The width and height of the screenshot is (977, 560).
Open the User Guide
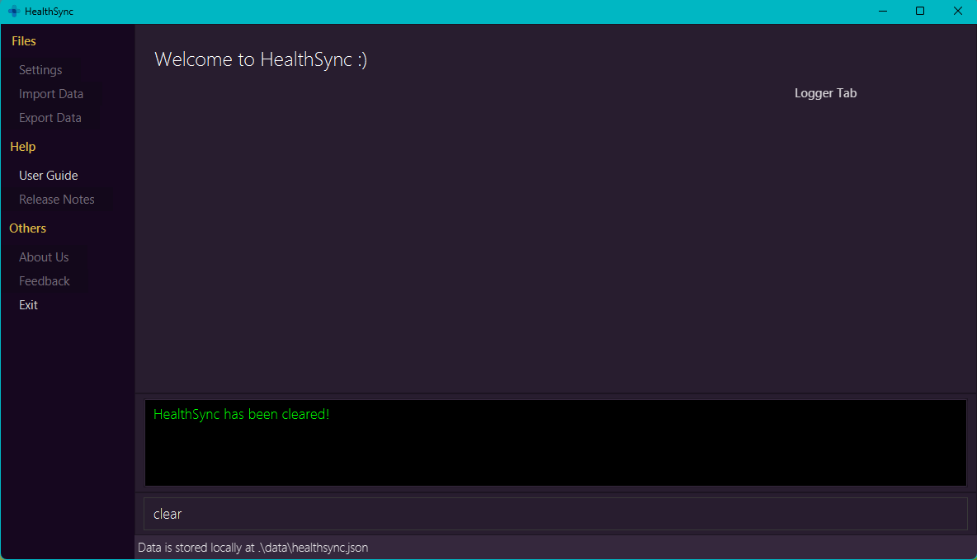click(49, 176)
